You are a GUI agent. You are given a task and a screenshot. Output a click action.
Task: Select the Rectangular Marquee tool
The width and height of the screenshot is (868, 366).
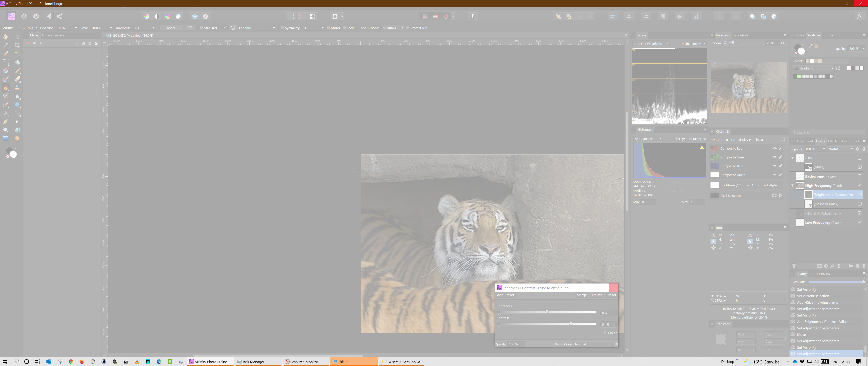[x=6, y=62]
